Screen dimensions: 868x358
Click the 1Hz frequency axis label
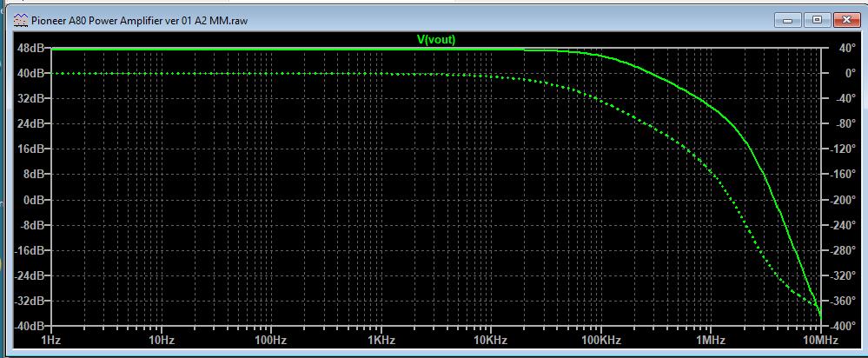[x=51, y=340]
